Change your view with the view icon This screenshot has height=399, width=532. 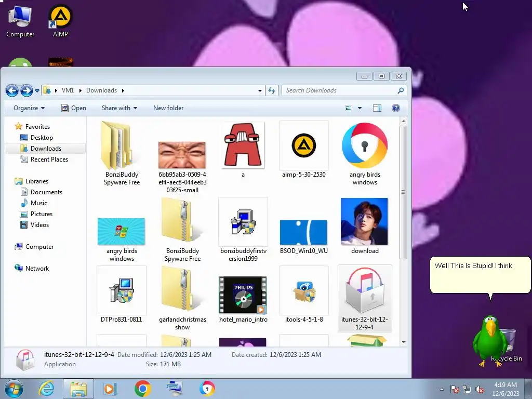coord(349,108)
